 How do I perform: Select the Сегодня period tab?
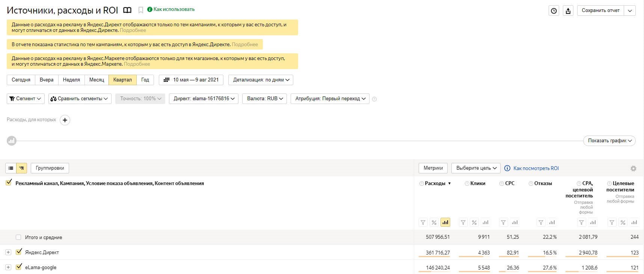(21, 80)
